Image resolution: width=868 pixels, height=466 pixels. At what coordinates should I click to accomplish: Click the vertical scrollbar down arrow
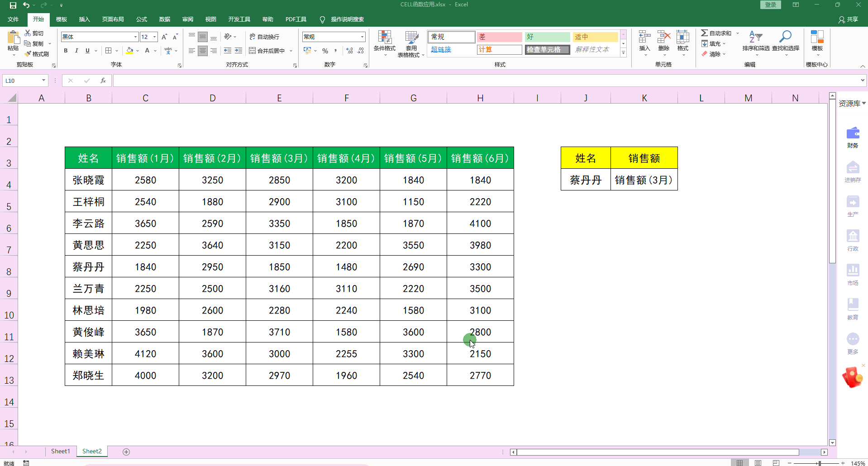click(x=832, y=442)
